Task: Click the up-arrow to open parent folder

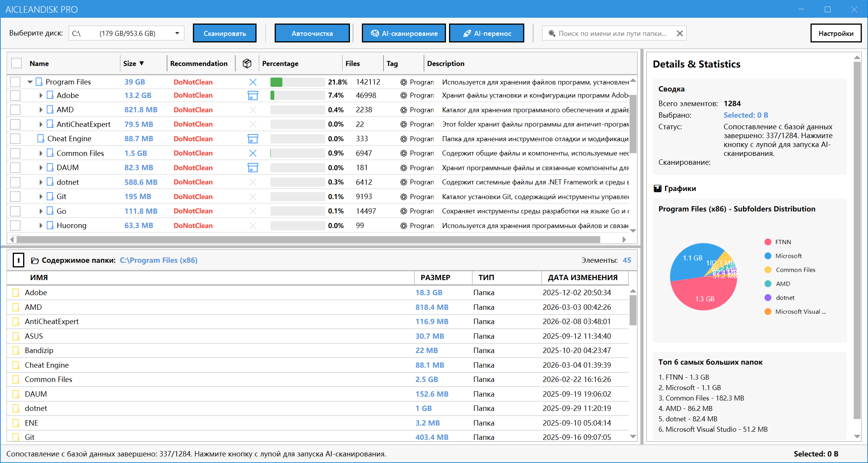Action: point(19,260)
